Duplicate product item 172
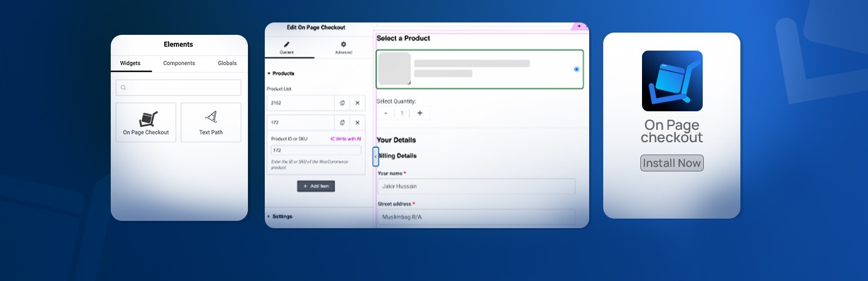The image size is (868, 281). [342, 123]
